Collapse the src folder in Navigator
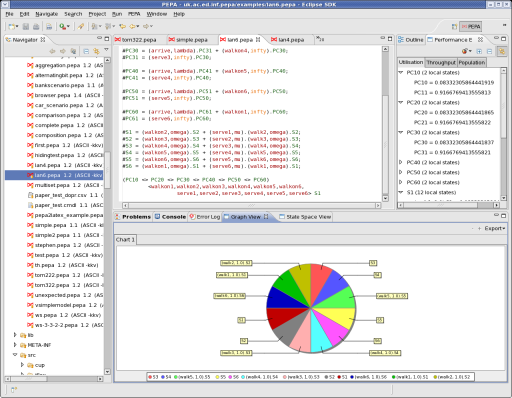This screenshot has width=512, height=398. click(15, 355)
